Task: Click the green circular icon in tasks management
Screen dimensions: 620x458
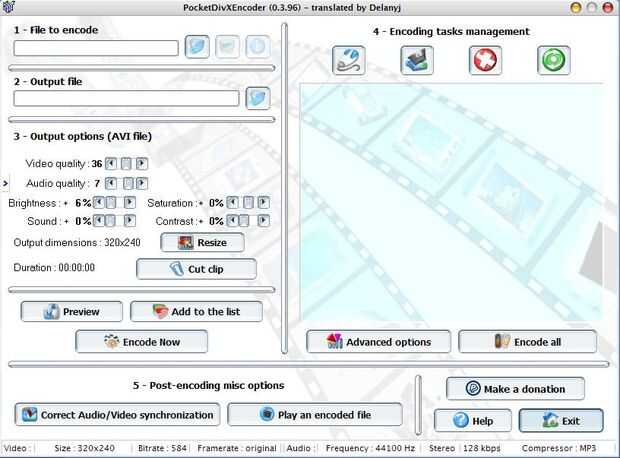Action: [x=554, y=60]
